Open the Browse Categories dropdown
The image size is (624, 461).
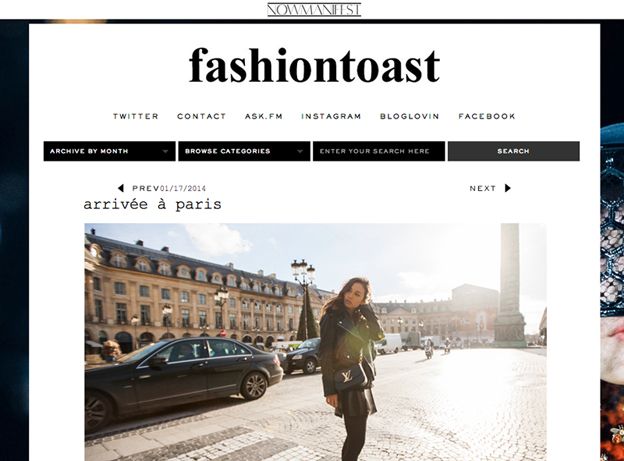click(x=244, y=151)
